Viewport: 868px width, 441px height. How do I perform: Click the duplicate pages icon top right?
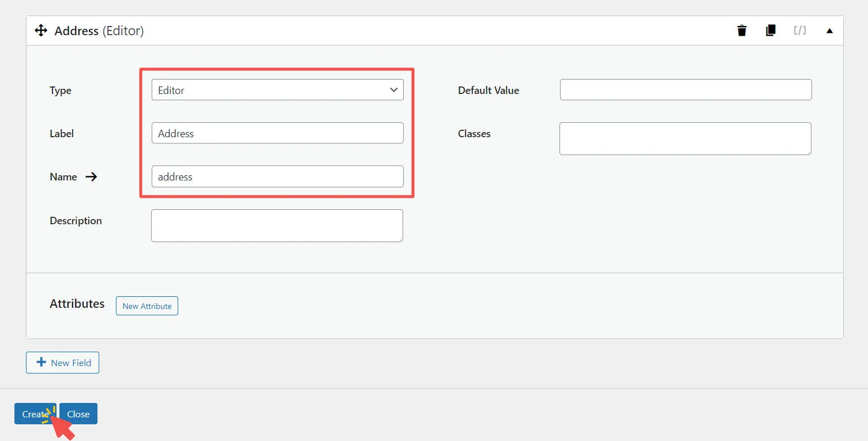tap(771, 31)
